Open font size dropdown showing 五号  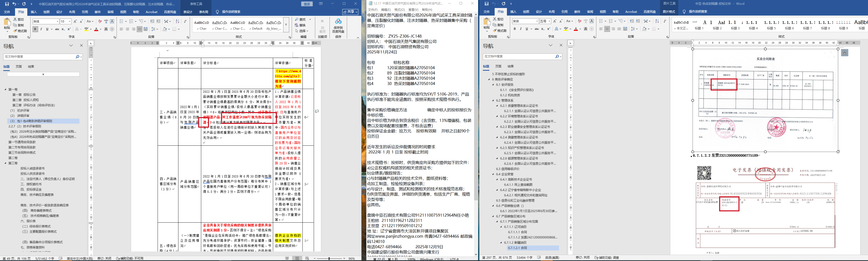coord(550,21)
